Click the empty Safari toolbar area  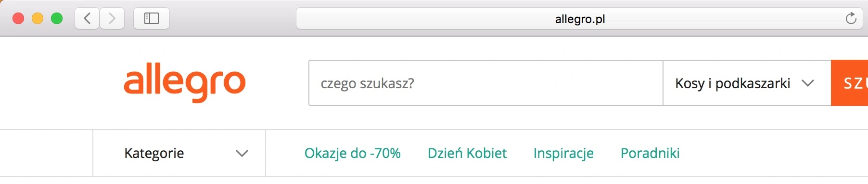point(233,19)
